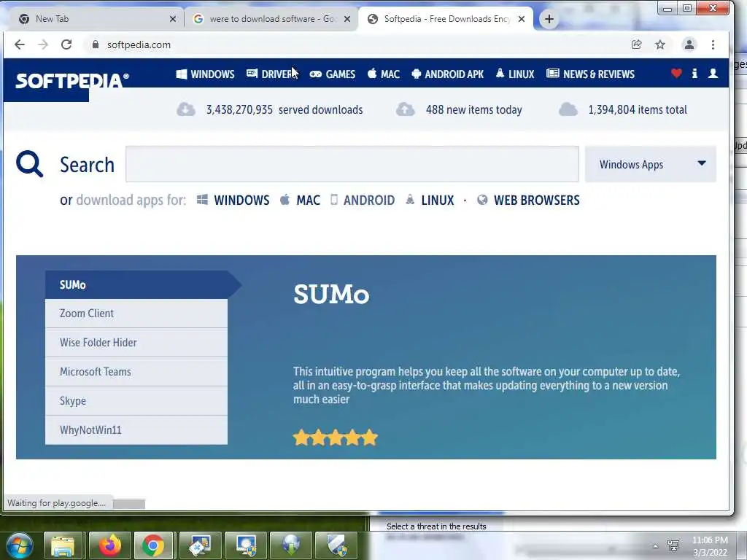Click the magnifying glass search icon
Screen dimensions: 747x560
click(x=29, y=164)
